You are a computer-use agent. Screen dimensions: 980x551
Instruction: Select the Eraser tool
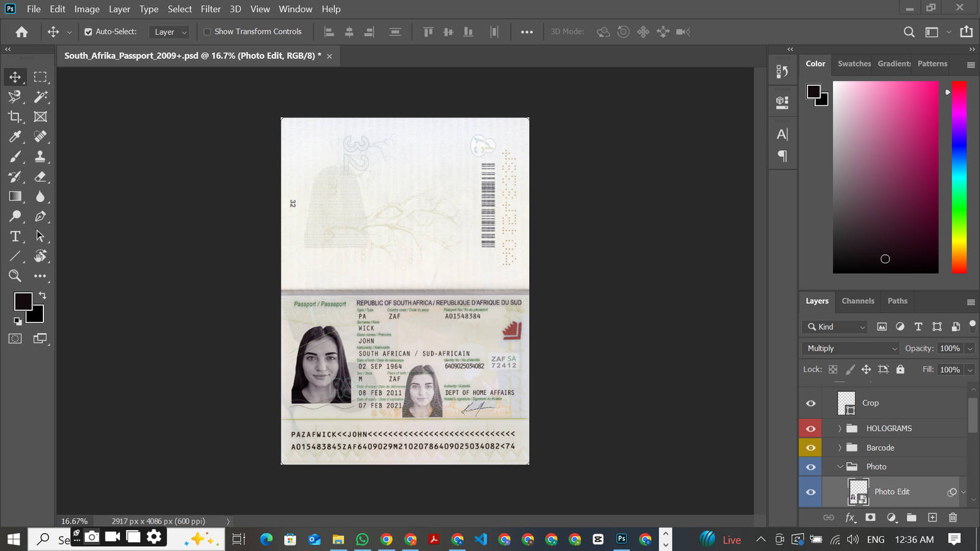click(x=40, y=177)
